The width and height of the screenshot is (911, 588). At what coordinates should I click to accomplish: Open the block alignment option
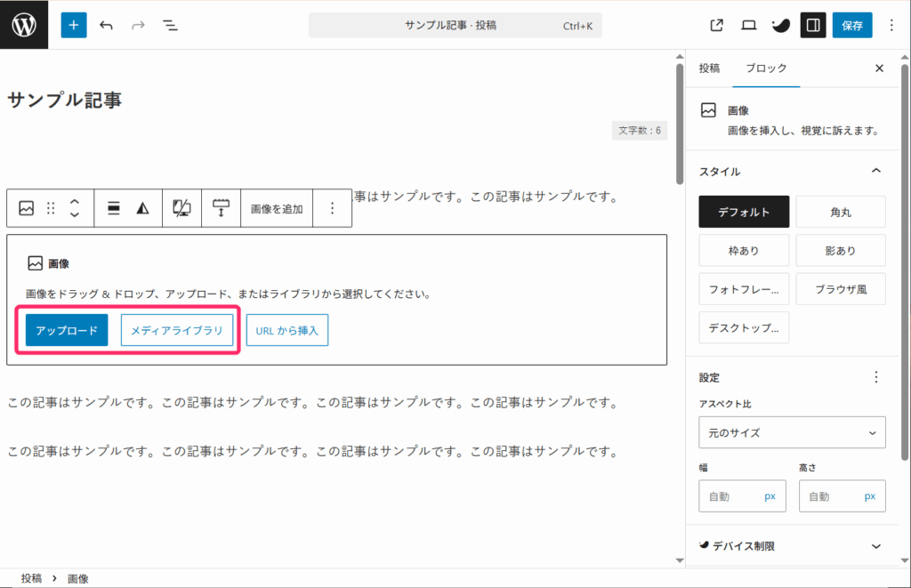pyautogui.click(x=114, y=208)
